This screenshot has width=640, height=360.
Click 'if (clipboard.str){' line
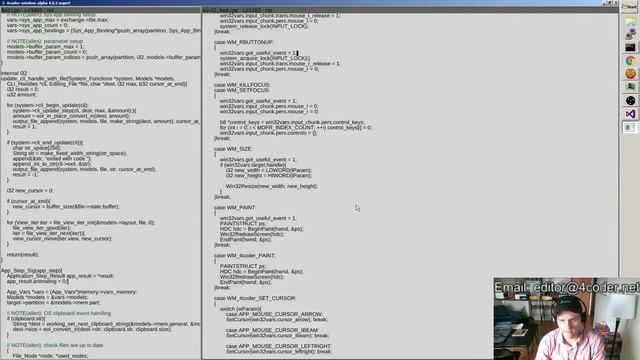tap(26, 319)
